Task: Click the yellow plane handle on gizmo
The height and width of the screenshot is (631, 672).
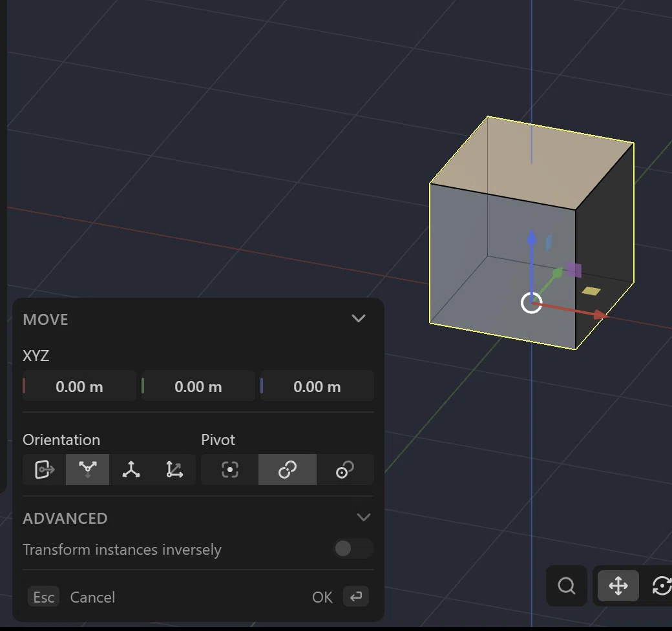Action: [591, 291]
